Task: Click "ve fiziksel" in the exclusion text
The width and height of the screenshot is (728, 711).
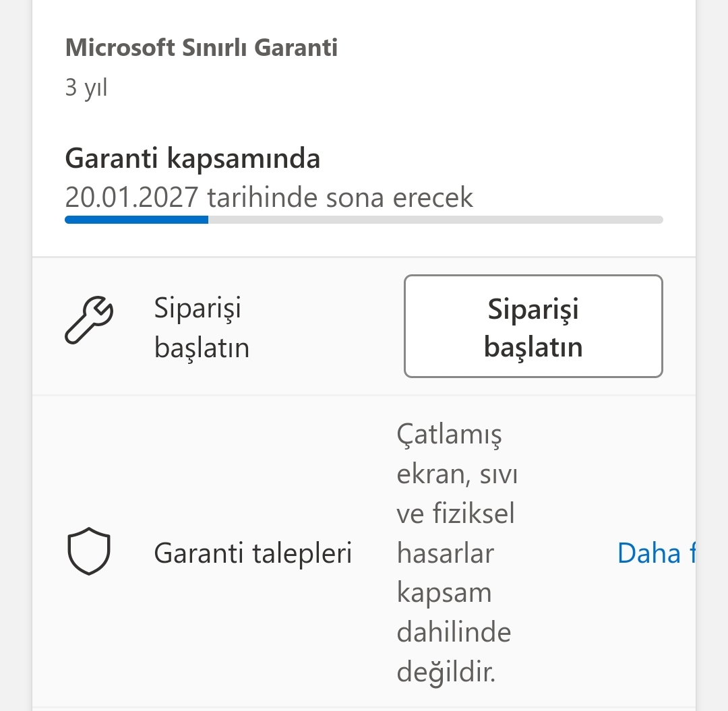Action: coord(456,514)
